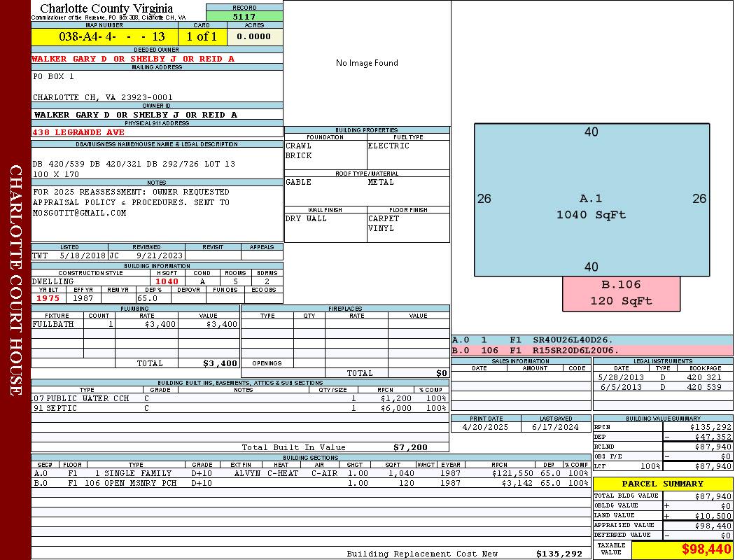
Task: Click the notes text about 2025 reassessment
Action: [x=131, y=202]
